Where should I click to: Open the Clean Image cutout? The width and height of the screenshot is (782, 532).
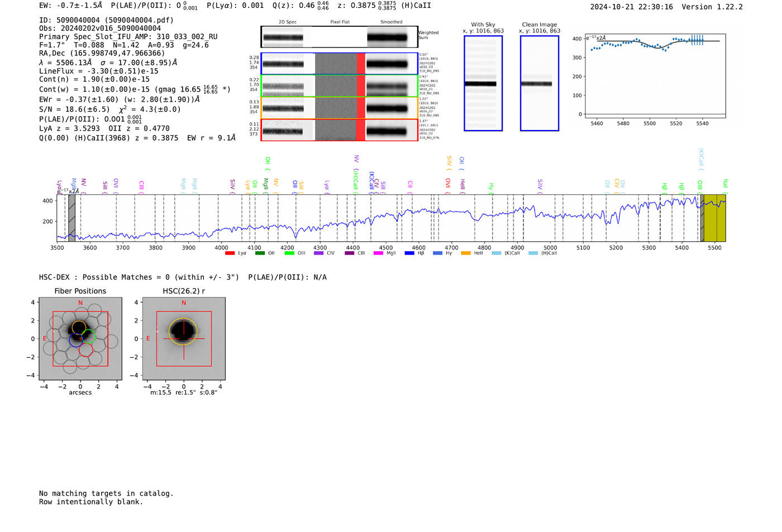(x=540, y=83)
